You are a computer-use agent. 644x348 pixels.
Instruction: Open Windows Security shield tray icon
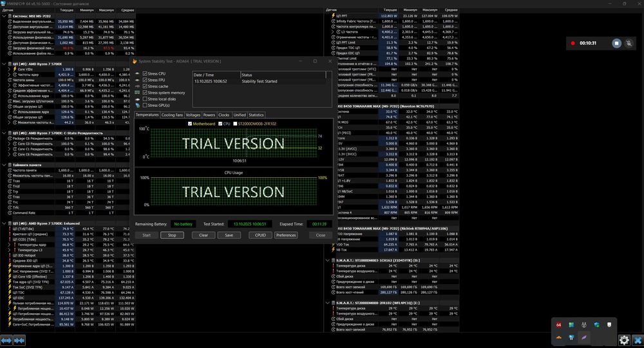(596, 325)
